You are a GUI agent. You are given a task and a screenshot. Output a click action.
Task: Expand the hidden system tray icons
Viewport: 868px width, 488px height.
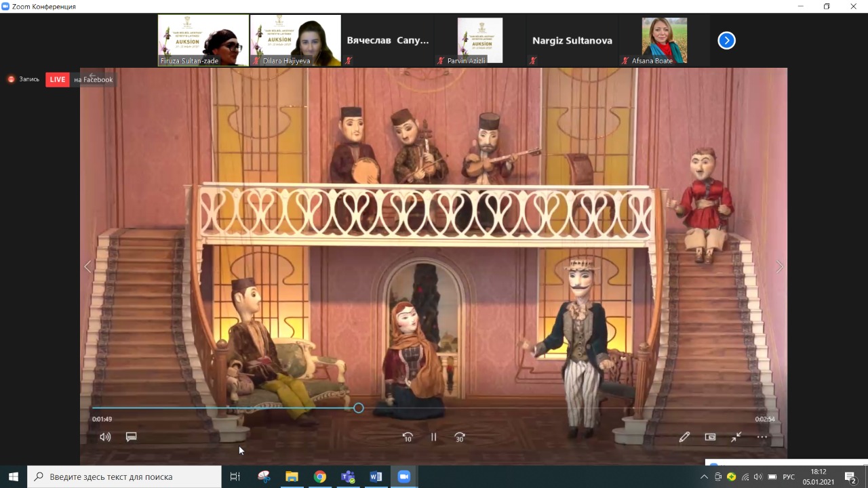point(704,477)
